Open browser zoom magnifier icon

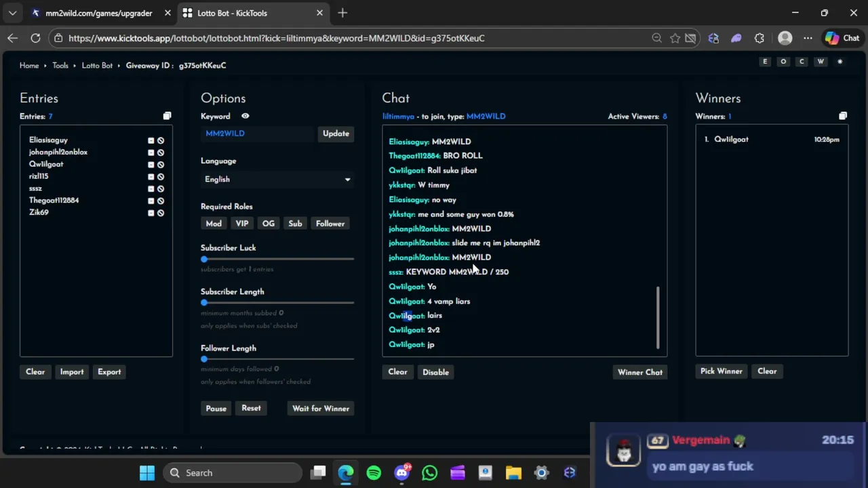click(656, 38)
